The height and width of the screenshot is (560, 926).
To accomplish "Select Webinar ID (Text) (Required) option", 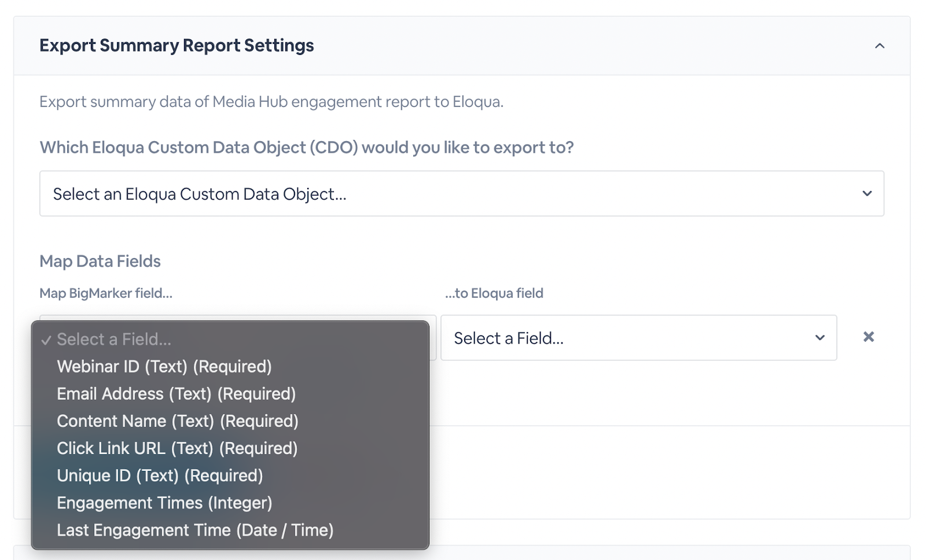I will [230, 366].
